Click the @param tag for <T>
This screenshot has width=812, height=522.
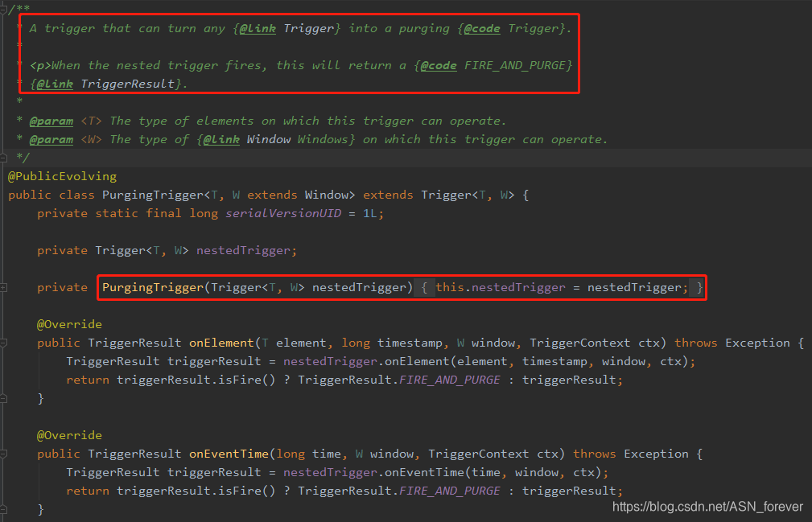point(52,121)
